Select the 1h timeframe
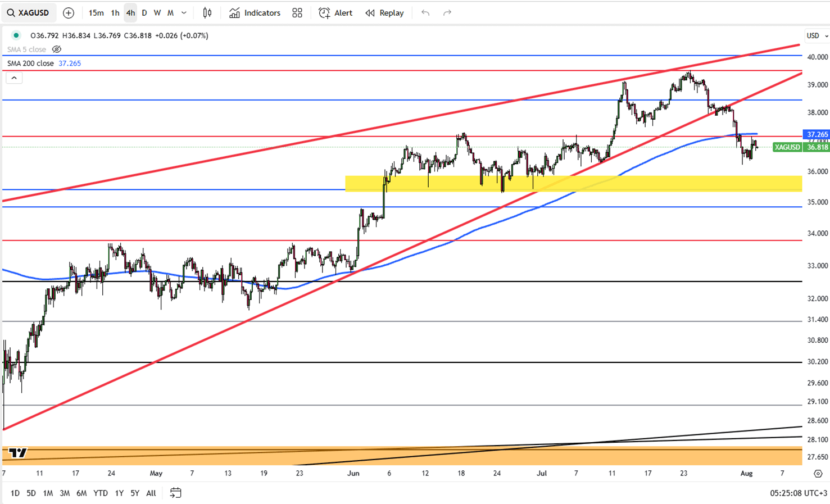 (115, 13)
